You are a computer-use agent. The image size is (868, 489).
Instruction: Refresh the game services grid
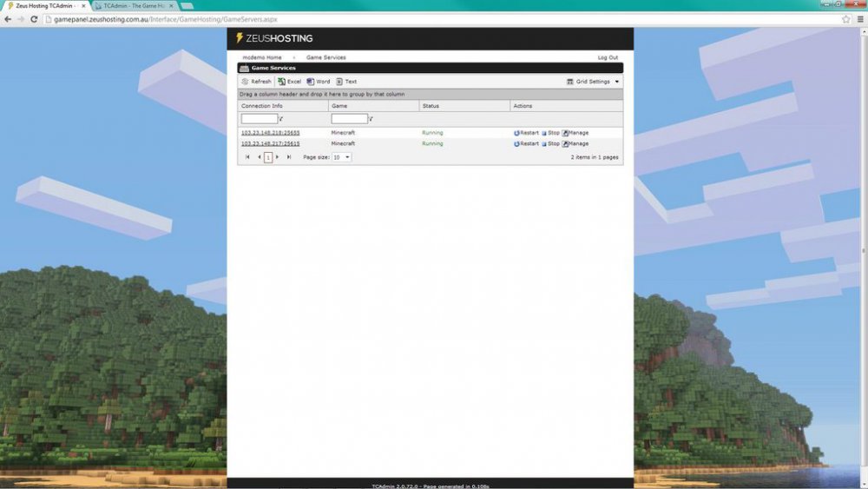pos(256,82)
